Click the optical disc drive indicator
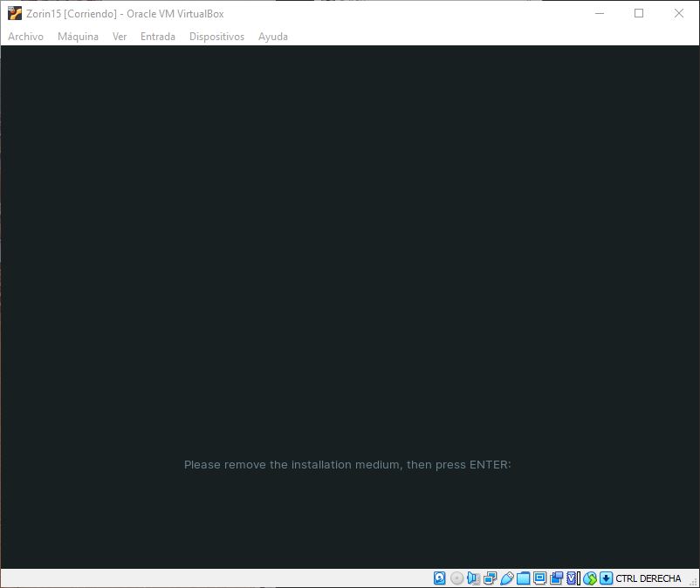Screen dimensions: 700x588 (x=456, y=578)
